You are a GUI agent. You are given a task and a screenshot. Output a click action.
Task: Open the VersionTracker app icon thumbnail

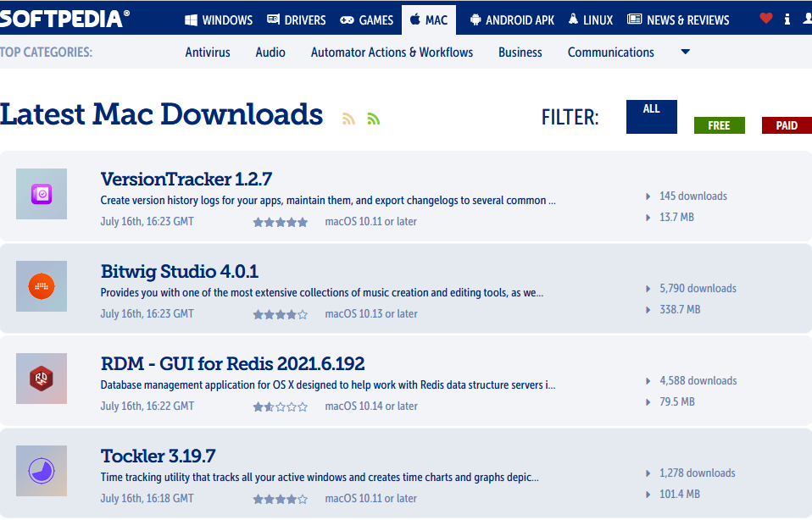pyautogui.click(x=42, y=194)
